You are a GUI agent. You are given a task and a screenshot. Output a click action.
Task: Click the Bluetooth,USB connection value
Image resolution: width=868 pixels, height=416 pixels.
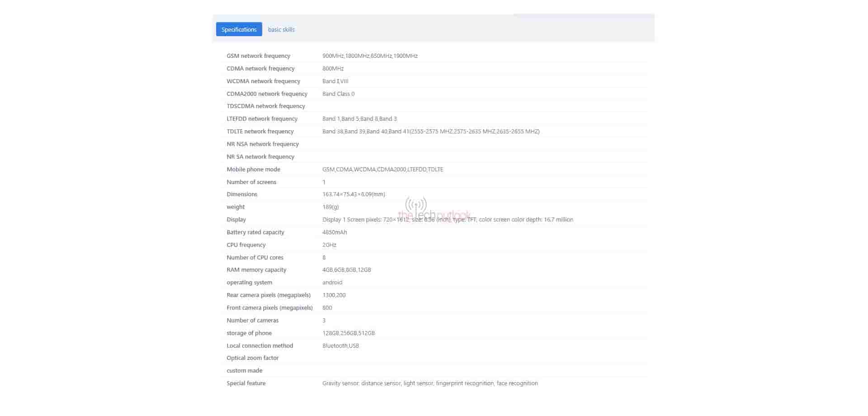point(340,346)
